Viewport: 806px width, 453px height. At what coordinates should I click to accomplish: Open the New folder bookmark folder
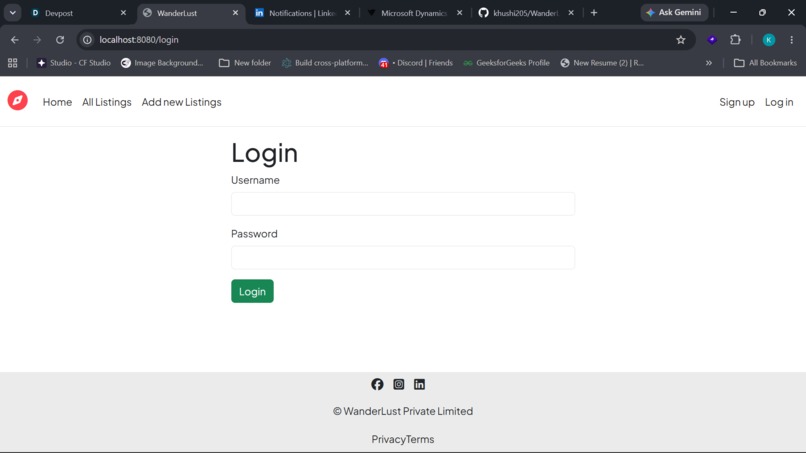click(x=245, y=63)
